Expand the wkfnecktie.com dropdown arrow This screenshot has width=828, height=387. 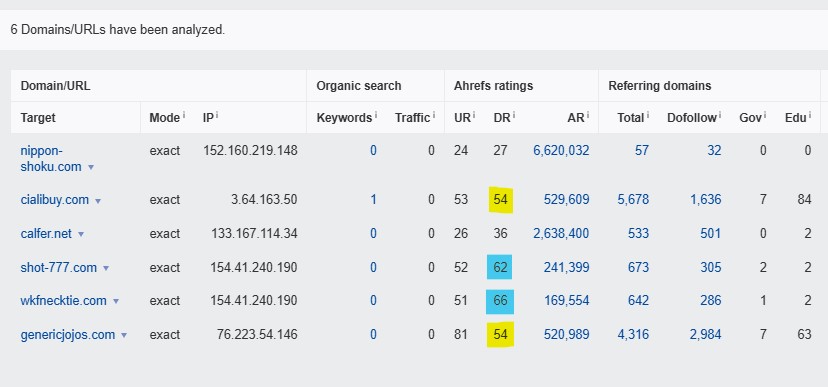click(x=116, y=302)
